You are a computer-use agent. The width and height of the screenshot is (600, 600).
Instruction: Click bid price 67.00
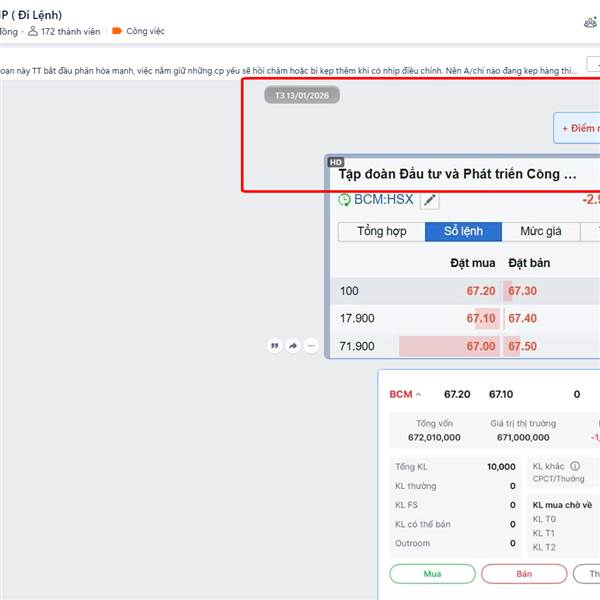coord(481,346)
